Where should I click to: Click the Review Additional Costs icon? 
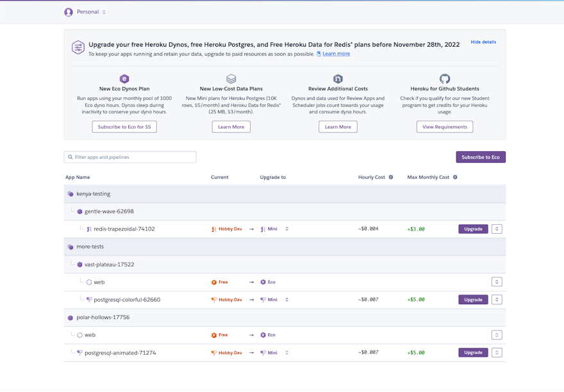click(338, 79)
